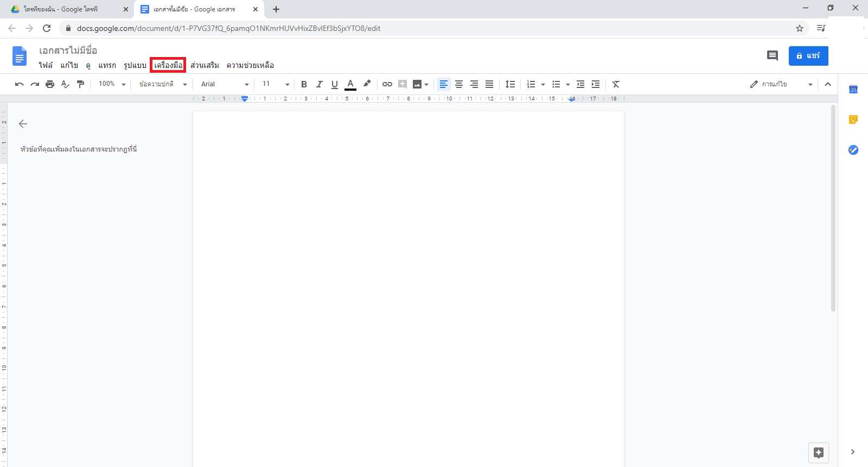
Task: Expand bulleted list style arrow
Action: point(568,84)
